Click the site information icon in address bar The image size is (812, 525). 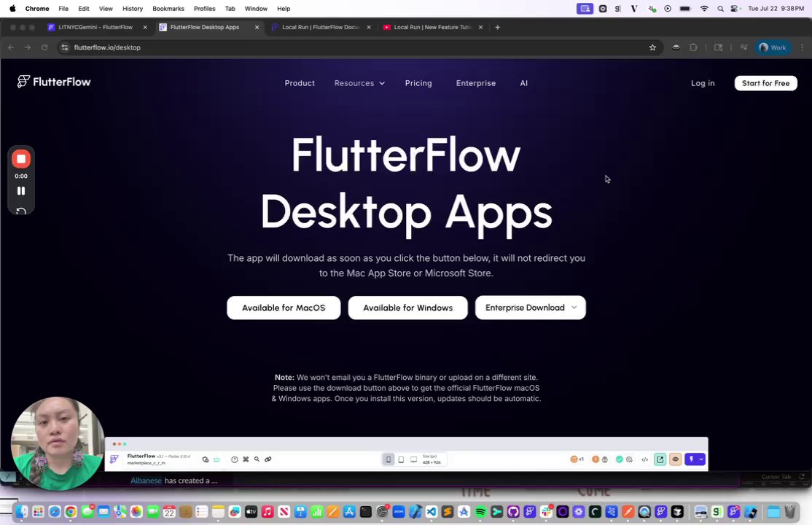(x=65, y=47)
